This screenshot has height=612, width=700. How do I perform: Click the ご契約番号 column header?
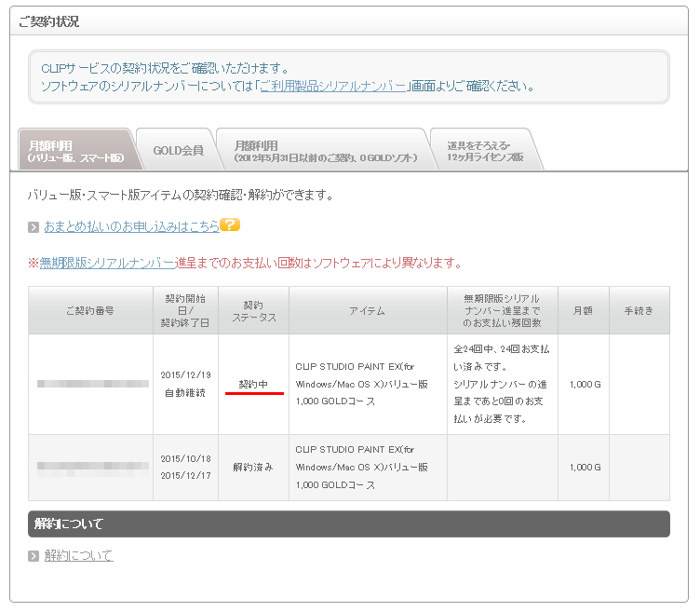point(90,310)
